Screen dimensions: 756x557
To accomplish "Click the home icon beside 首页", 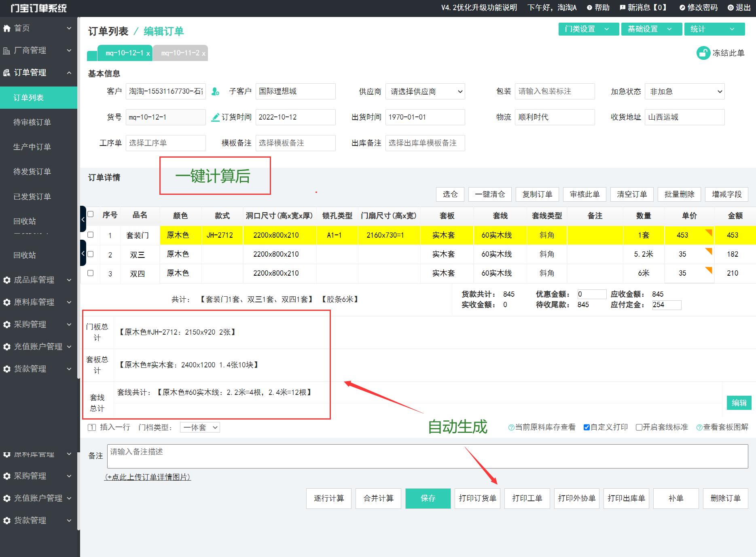I will pyautogui.click(x=6, y=28).
